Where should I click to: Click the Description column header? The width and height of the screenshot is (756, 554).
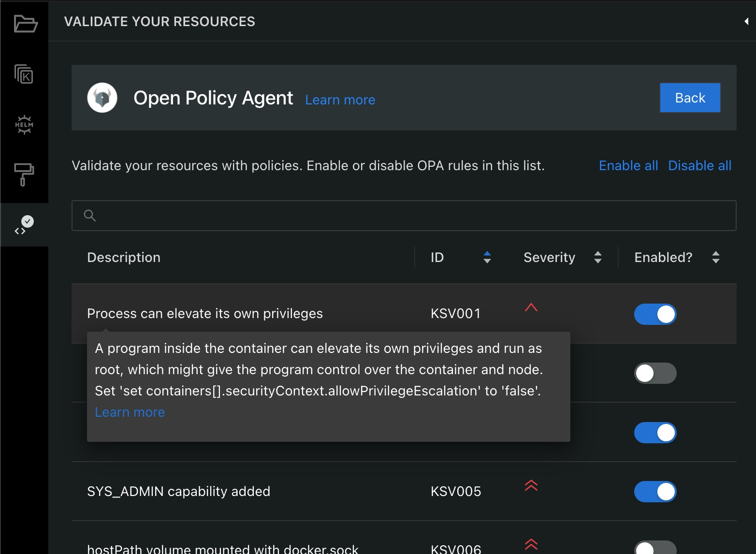pos(124,257)
